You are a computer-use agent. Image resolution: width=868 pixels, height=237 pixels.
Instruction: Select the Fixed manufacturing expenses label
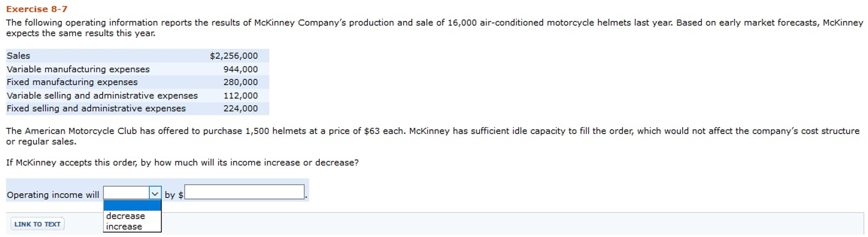click(72, 82)
